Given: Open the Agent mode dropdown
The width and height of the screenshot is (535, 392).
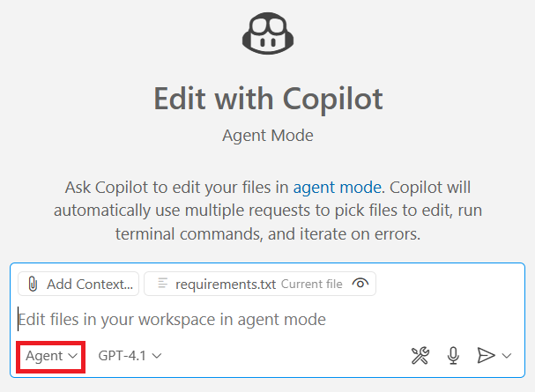Looking at the screenshot, I should tap(51, 356).
